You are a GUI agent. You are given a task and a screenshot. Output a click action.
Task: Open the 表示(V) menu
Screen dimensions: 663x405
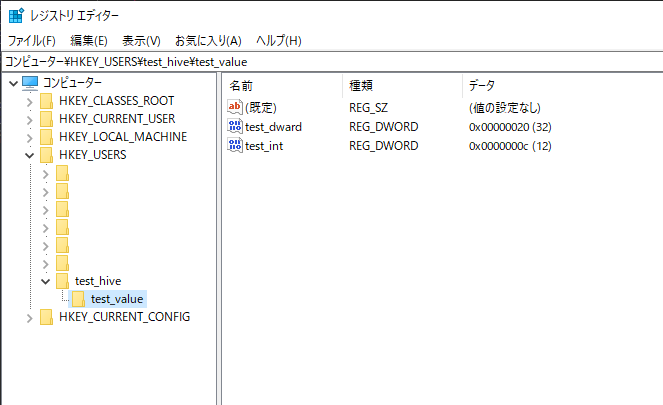coord(141,41)
